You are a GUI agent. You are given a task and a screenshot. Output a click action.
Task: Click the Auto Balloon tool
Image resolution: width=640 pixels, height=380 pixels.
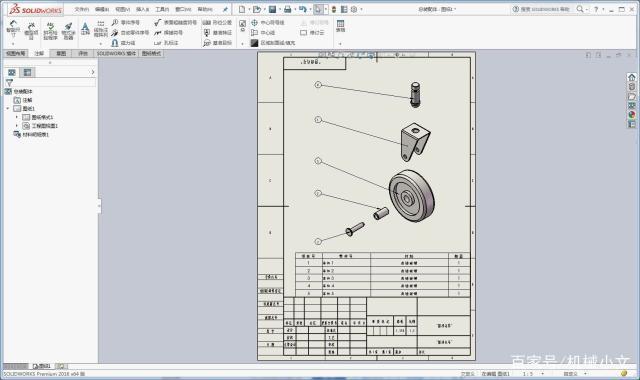click(x=130, y=33)
